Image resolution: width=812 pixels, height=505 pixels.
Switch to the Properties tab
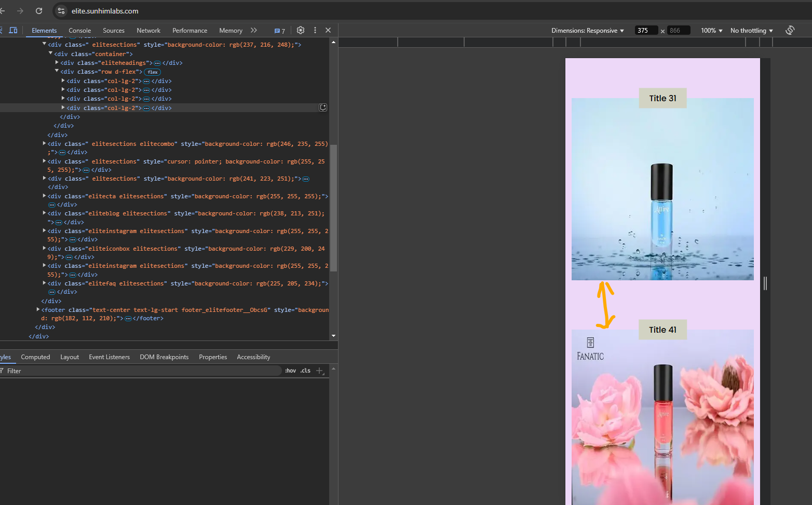[213, 357]
